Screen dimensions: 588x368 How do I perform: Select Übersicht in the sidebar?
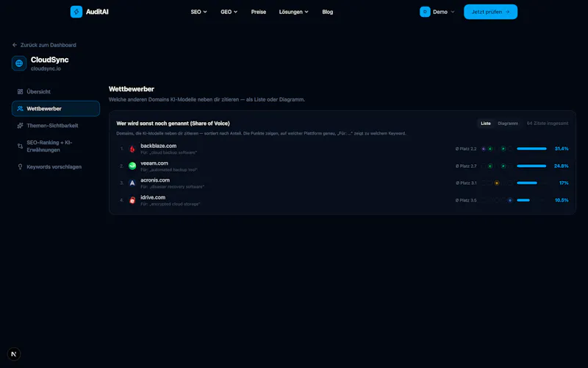point(56,91)
